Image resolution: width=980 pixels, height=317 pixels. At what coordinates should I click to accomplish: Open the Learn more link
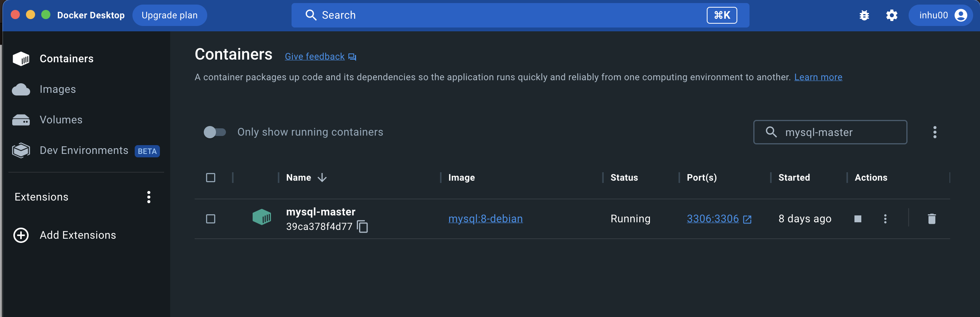[818, 77]
